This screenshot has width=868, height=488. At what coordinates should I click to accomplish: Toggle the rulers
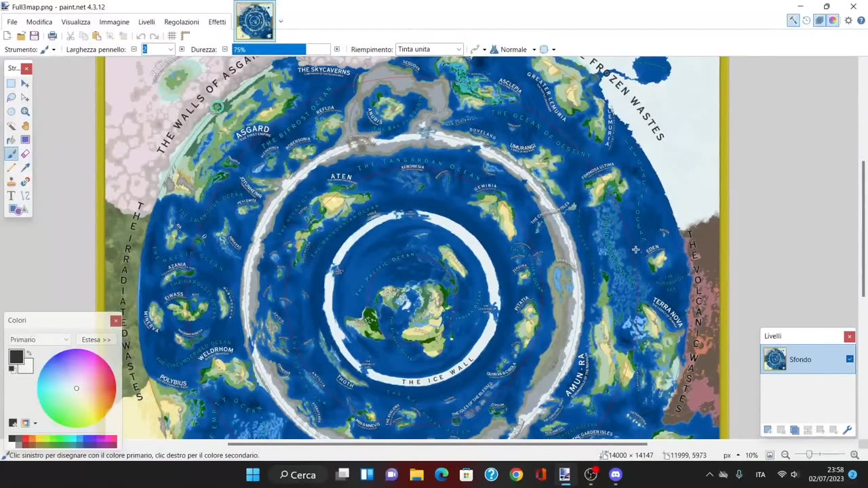click(x=185, y=36)
